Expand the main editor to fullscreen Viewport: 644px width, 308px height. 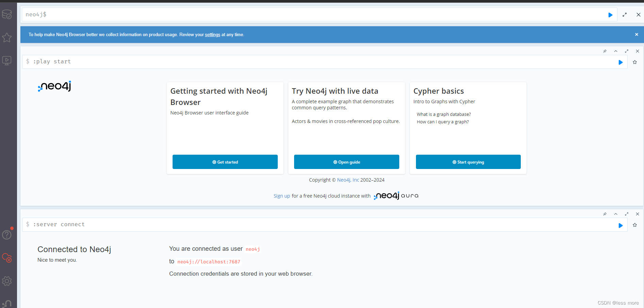625,15
